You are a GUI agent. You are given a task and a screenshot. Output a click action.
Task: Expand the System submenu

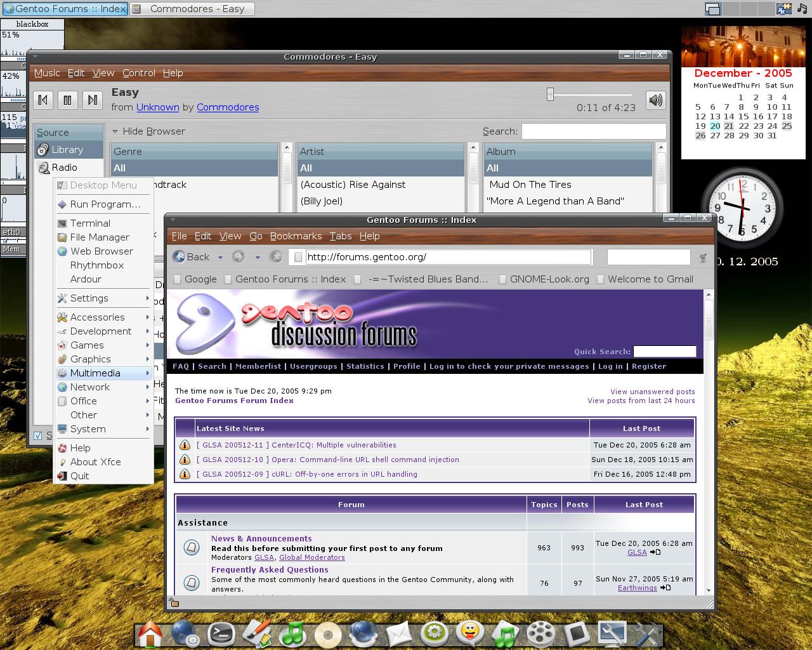click(103, 429)
